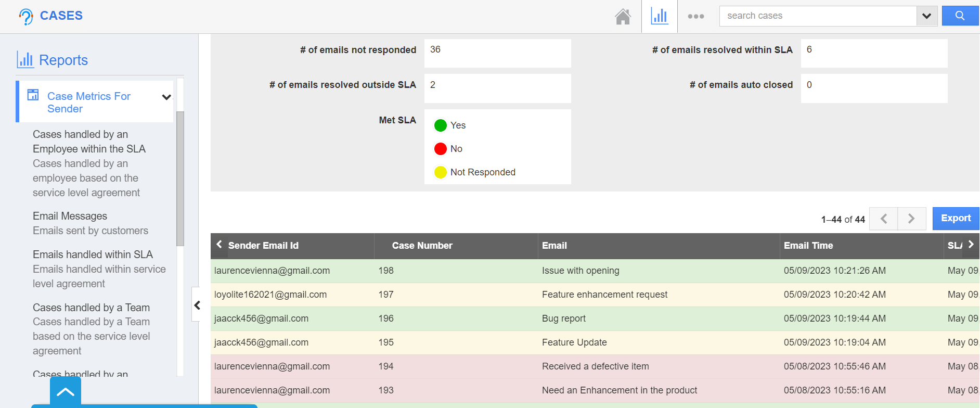Click the Reports heading
This screenshot has height=408, width=980.
[63, 60]
